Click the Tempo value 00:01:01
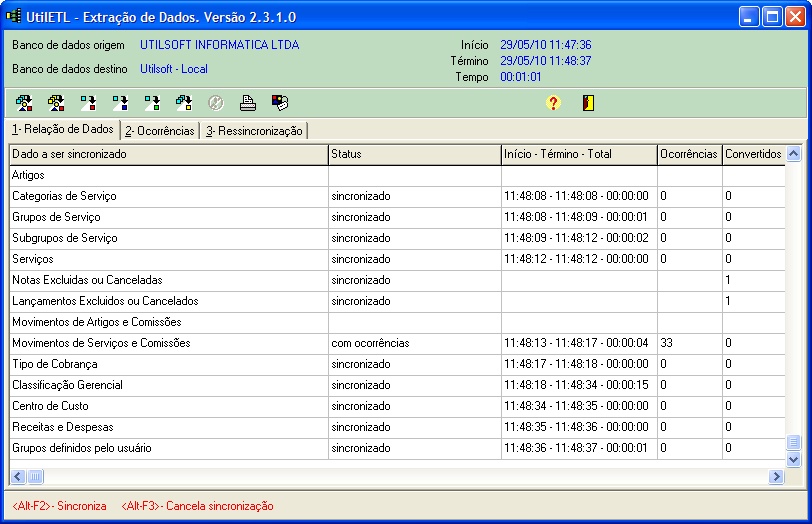The height and width of the screenshot is (524, 812). 520,77
